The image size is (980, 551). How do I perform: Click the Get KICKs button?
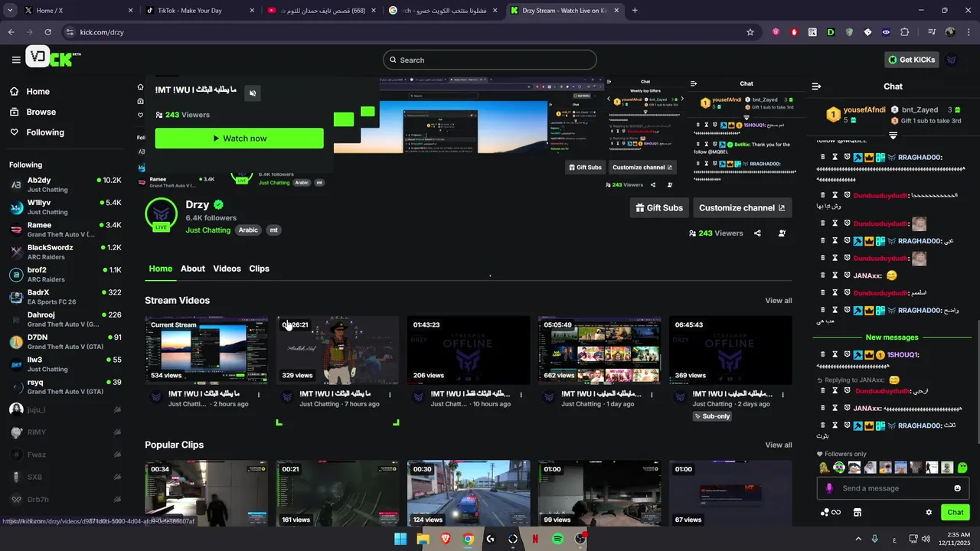pyautogui.click(x=910, y=60)
